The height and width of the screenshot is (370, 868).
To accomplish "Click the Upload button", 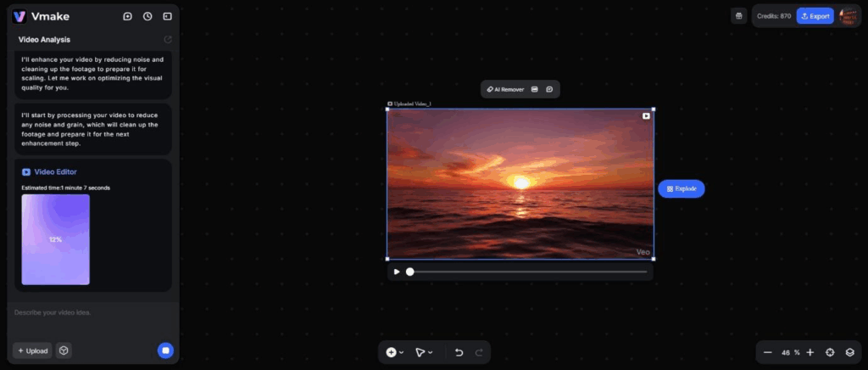I will click(x=33, y=350).
